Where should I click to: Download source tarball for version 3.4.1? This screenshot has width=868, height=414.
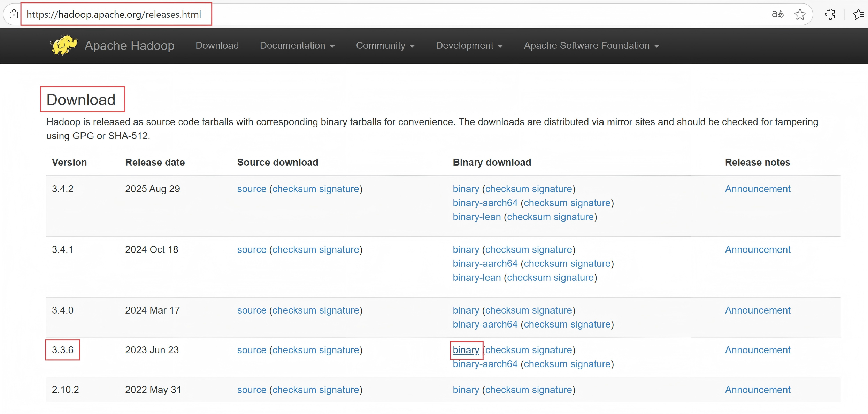pos(252,249)
